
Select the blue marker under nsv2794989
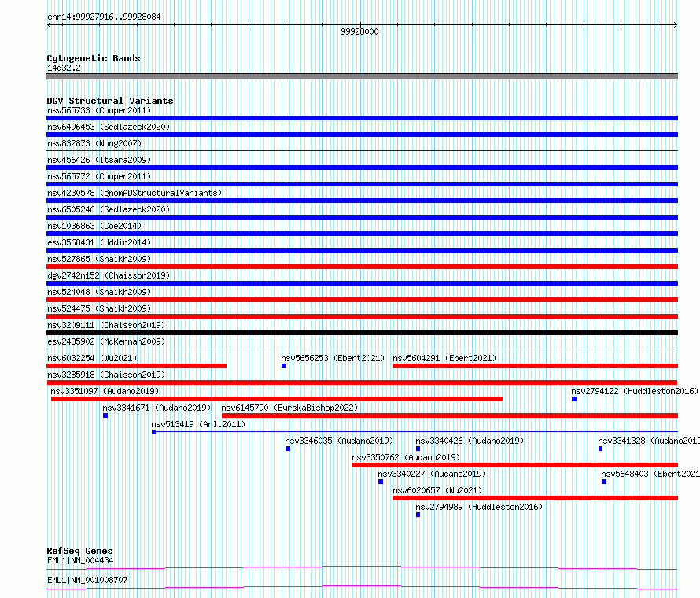point(418,515)
